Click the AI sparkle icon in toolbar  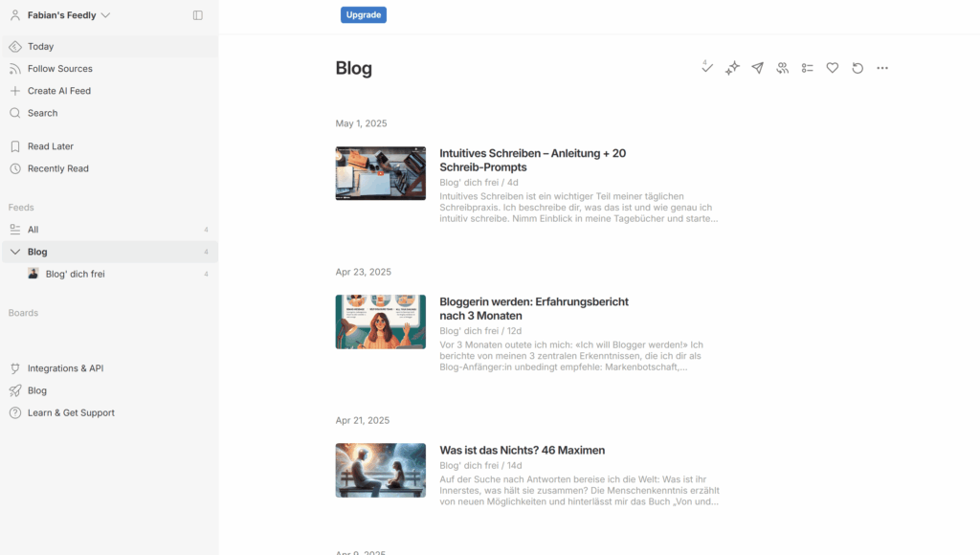(732, 68)
